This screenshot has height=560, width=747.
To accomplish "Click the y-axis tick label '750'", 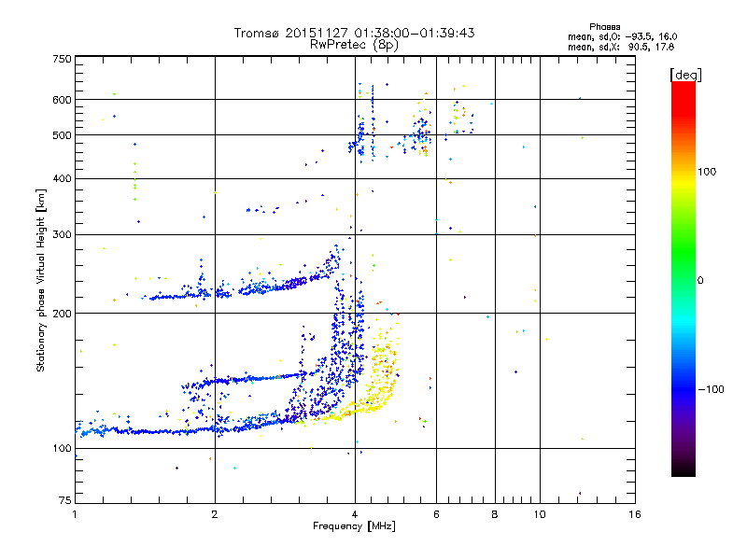I will click(x=62, y=60).
